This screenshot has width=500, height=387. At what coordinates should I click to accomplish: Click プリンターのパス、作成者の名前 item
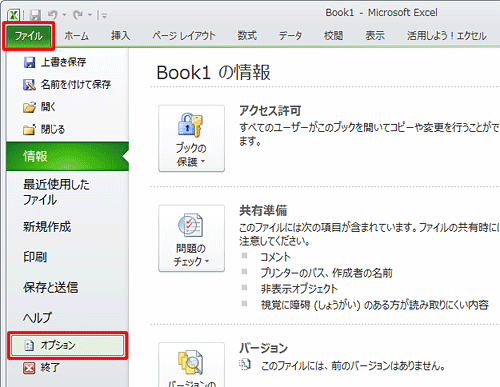(x=326, y=273)
